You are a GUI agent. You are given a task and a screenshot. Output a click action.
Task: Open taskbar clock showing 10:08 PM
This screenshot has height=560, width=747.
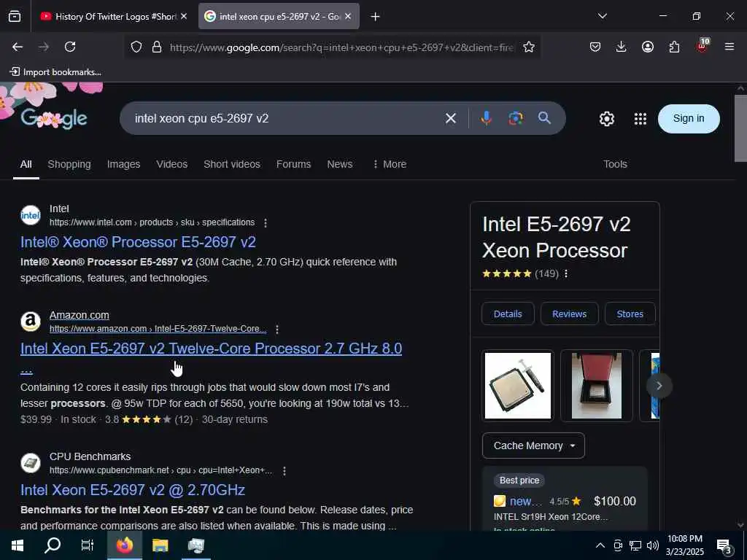coord(684,545)
